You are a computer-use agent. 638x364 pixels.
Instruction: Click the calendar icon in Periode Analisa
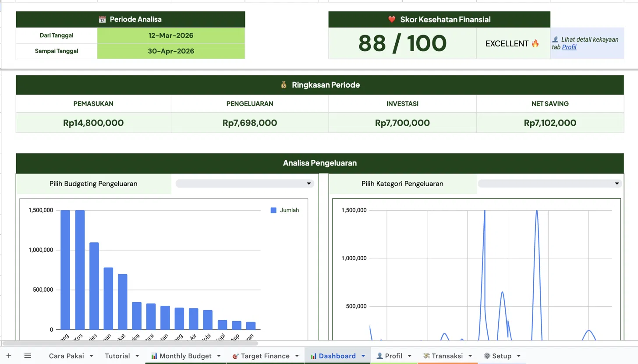[x=102, y=19]
